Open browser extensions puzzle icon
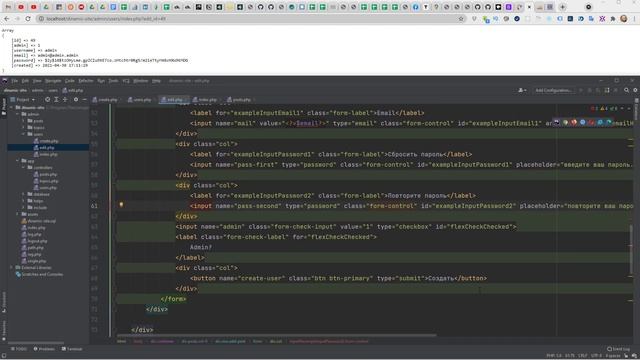 point(613,19)
